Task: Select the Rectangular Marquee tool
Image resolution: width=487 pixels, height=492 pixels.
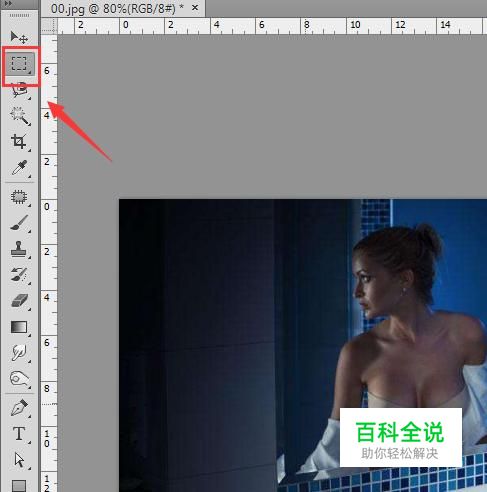Action: 19,63
